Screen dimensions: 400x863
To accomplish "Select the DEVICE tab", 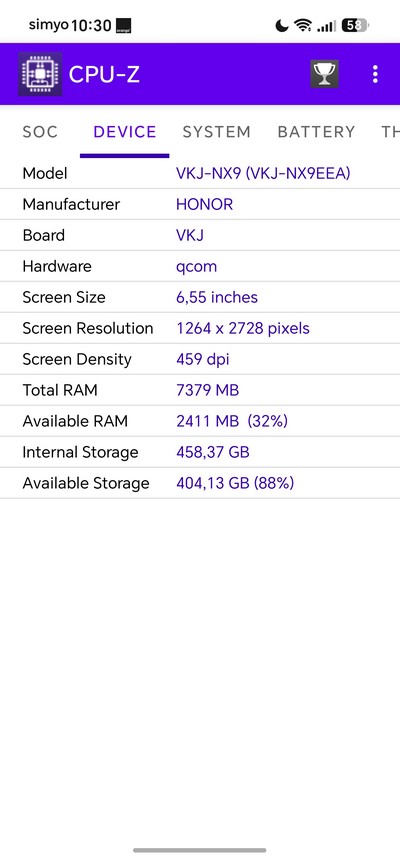I will coord(125,132).
